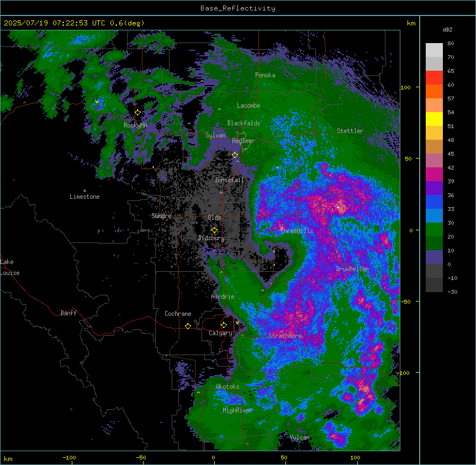Viewport: 476px width, 465px height.
Task: Click the RedDeer map label
Action: (243, 141)
